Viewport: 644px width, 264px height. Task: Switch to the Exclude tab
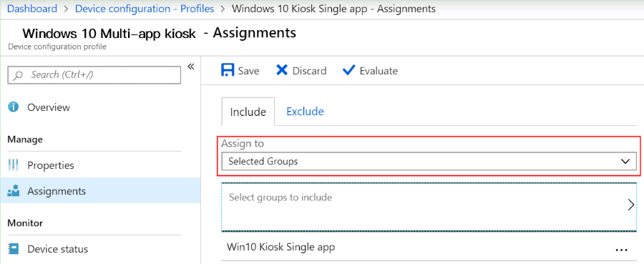305,112
